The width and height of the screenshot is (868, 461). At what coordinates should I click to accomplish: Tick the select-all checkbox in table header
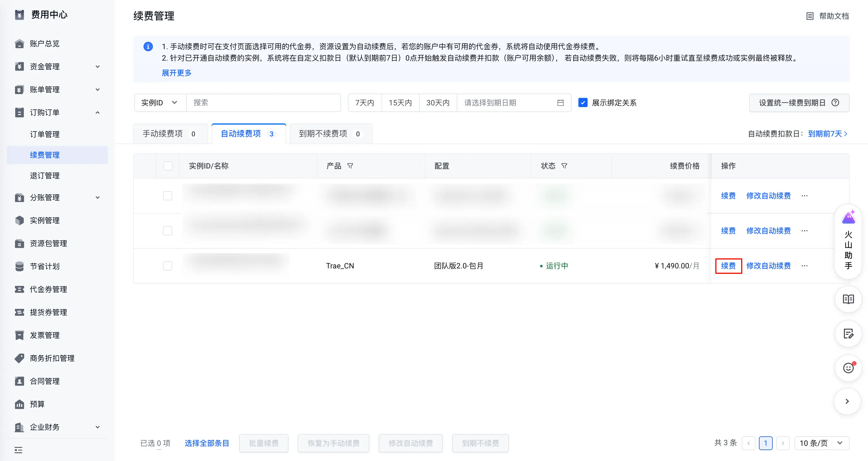click(x=168, y=166)
